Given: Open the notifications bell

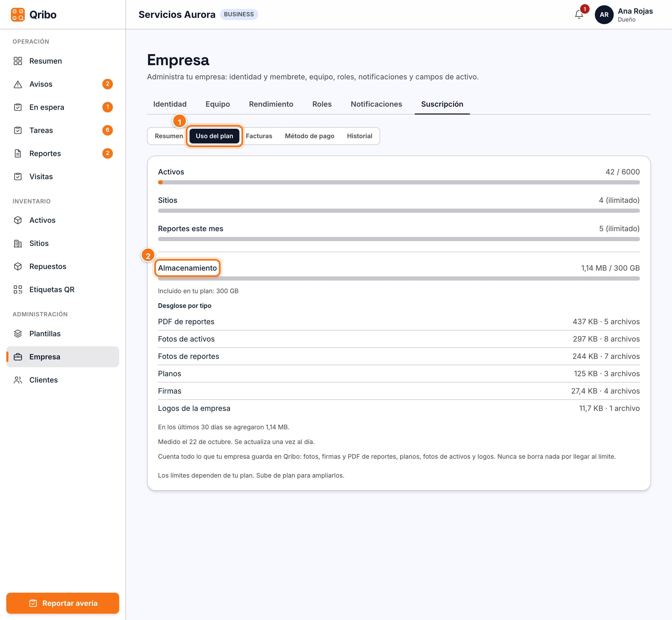Looking at the screenshot, I should 579,14.
